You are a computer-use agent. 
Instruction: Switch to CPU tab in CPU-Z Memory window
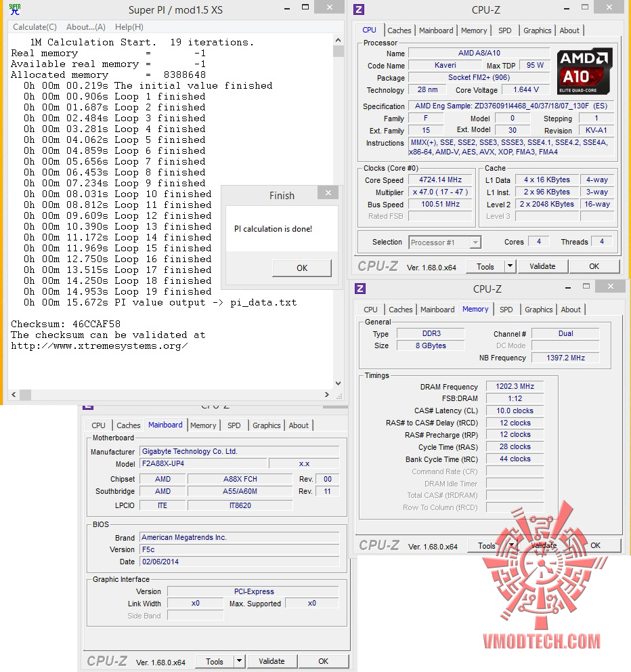[370, 310]
